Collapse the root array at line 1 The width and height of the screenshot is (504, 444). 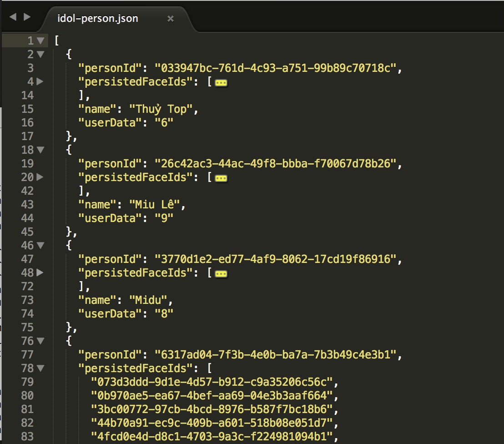(40, 41)
